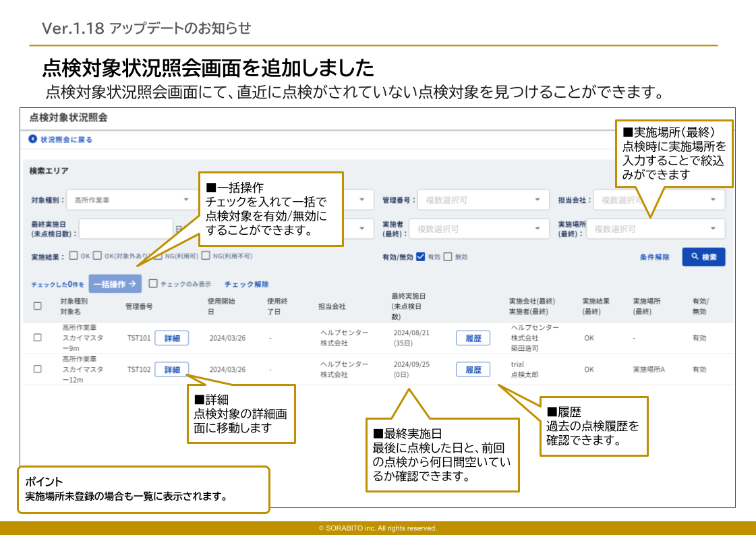Select all rows via header checkbox
The image size is (756, 535).
36,305
